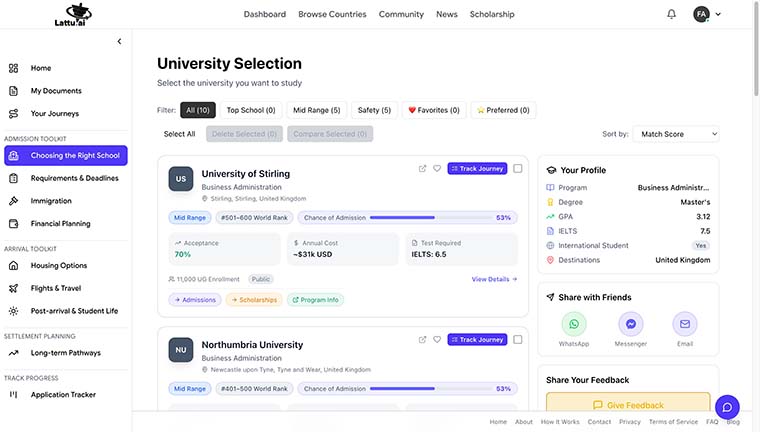
Task: Check the Northumbria University checkbox
Action: [518, 339]
